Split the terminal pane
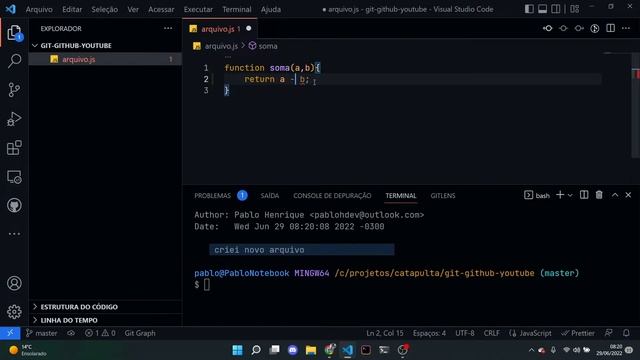Viewport: 640px width, 360px height. (584, 195)
